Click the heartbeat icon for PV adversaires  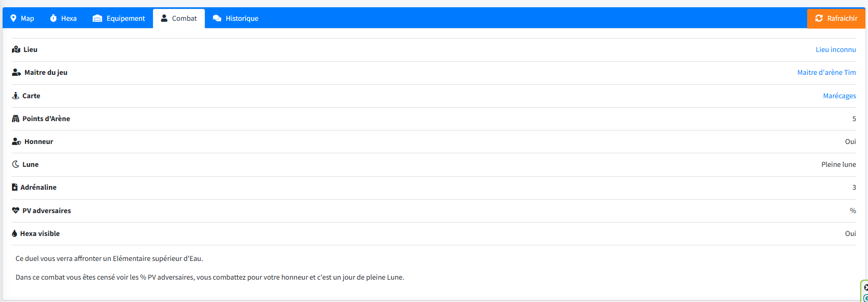(16, 211)
